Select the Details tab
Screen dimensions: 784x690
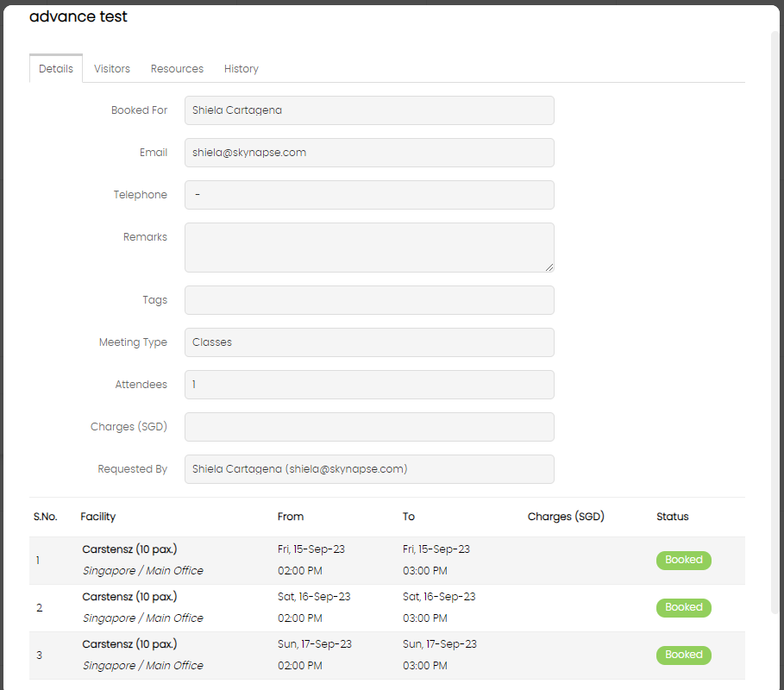56,68
